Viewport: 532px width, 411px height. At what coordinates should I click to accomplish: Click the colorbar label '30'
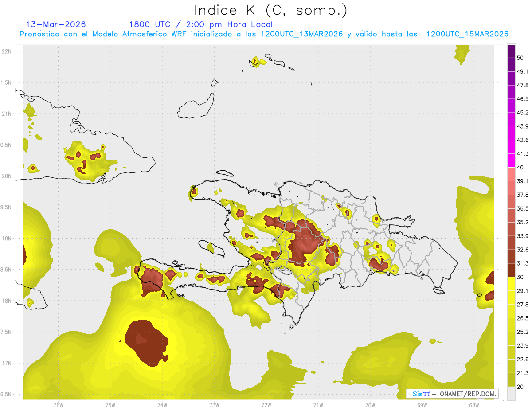click(520, 277)
